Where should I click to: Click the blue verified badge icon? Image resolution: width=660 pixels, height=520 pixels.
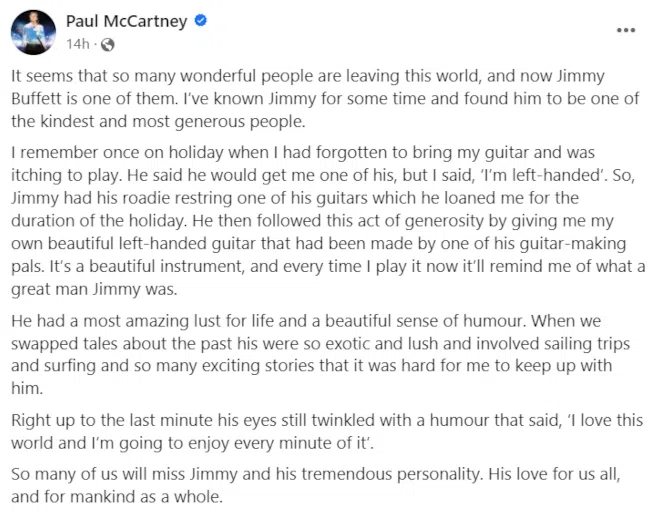[200, 20]
